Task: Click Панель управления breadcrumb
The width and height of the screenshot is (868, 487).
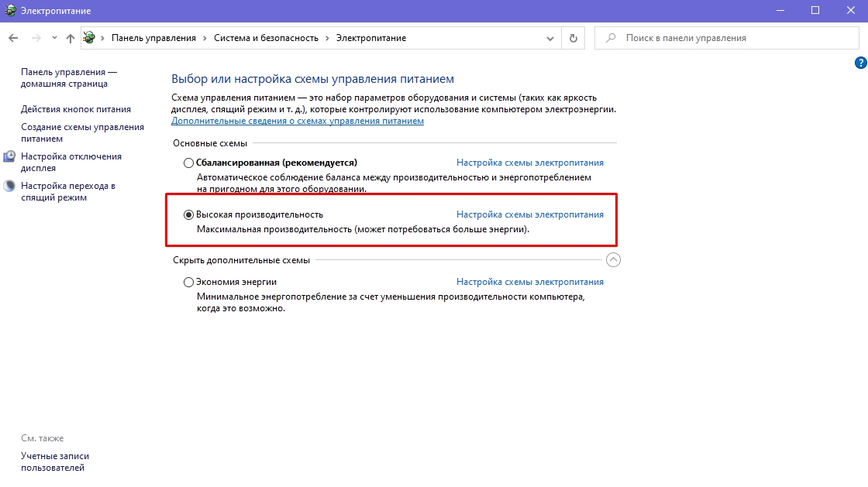Action: 155,38
